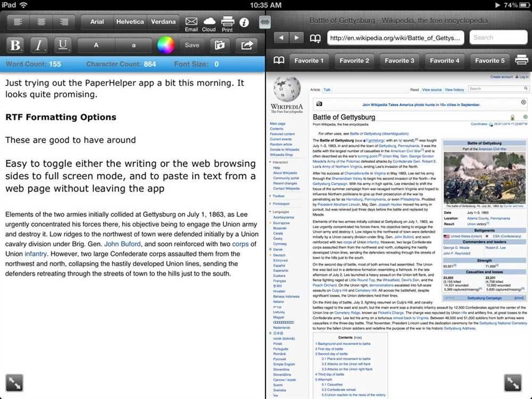Screen dimensions: 532x399
Task: Switch font to Arial
Action: 97,22
